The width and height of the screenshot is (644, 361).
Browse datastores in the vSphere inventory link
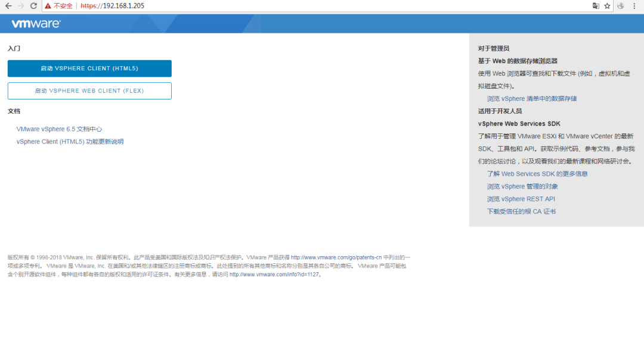pos(532,98)
